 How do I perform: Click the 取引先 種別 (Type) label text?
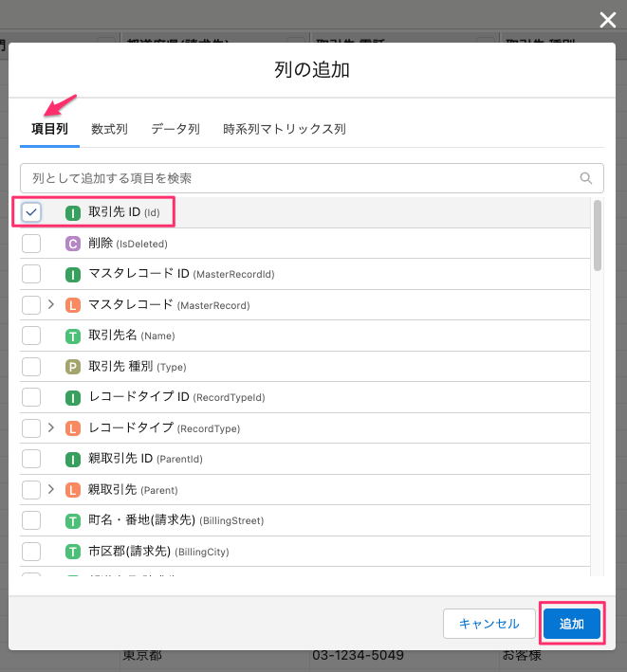pos(138,367)
